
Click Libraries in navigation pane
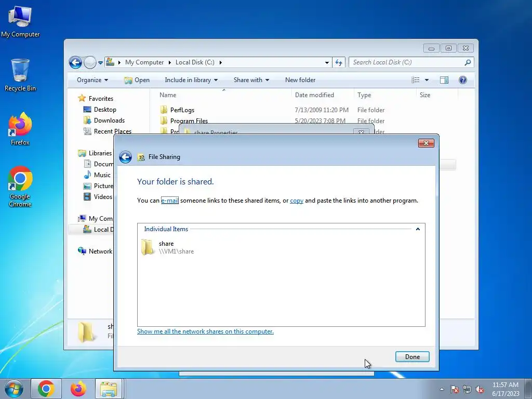click(100, 153)
